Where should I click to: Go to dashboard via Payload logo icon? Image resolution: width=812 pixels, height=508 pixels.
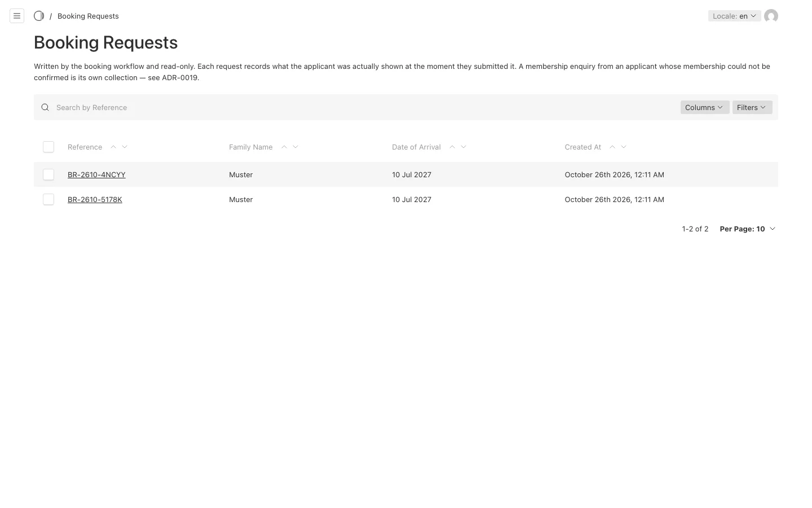(x=39, y=16)
